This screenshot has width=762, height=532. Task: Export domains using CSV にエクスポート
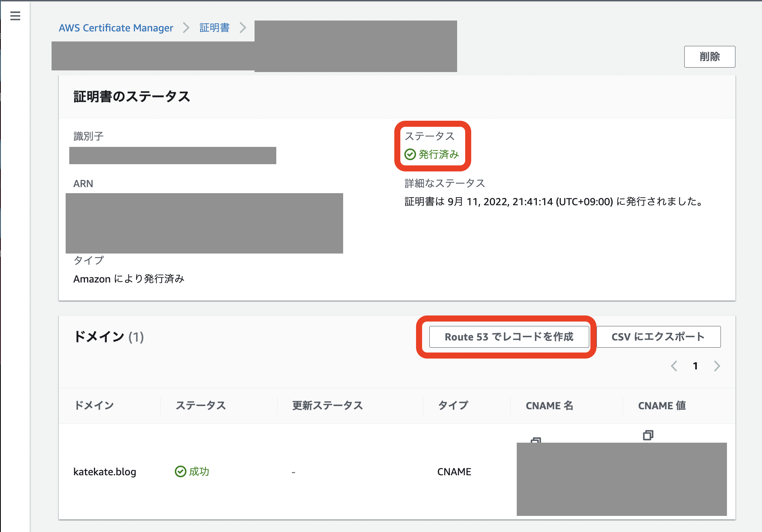pos(658,337)
